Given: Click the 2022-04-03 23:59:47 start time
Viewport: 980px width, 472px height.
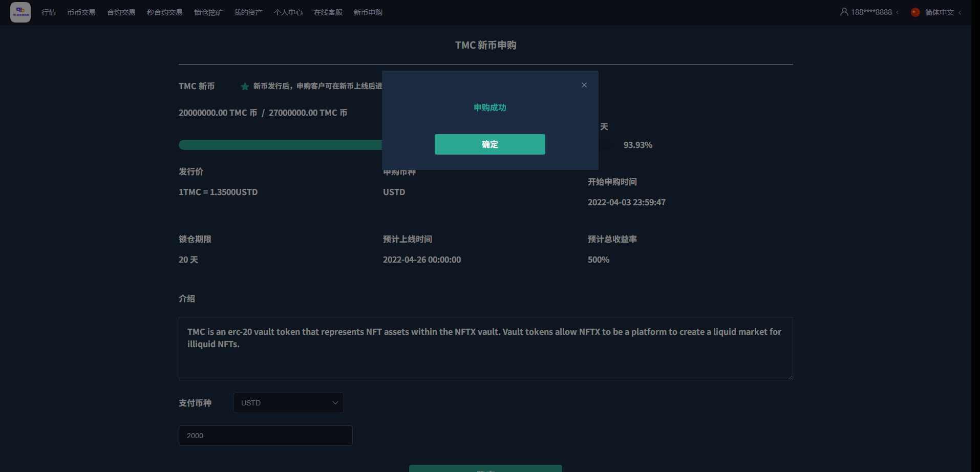Looking at the screenshot, I should click(x=627, y=202).
